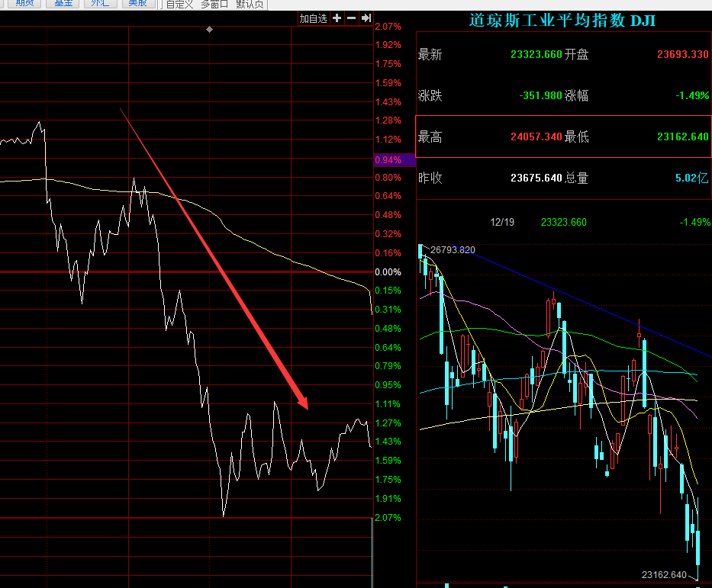Open the 外汇 tab
This screenshot has height=588, width=712.
[101, 4]
